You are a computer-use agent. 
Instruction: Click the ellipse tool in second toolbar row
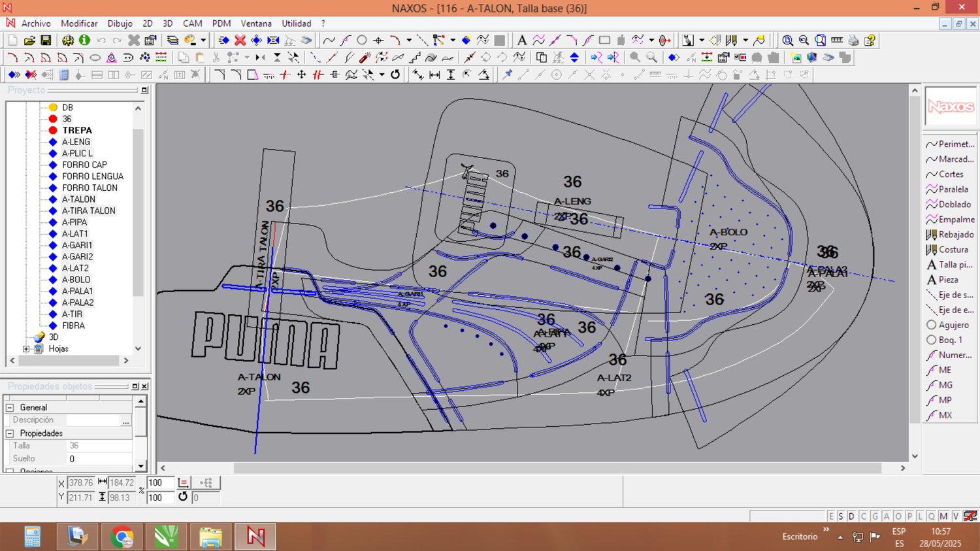coord(95,58)
